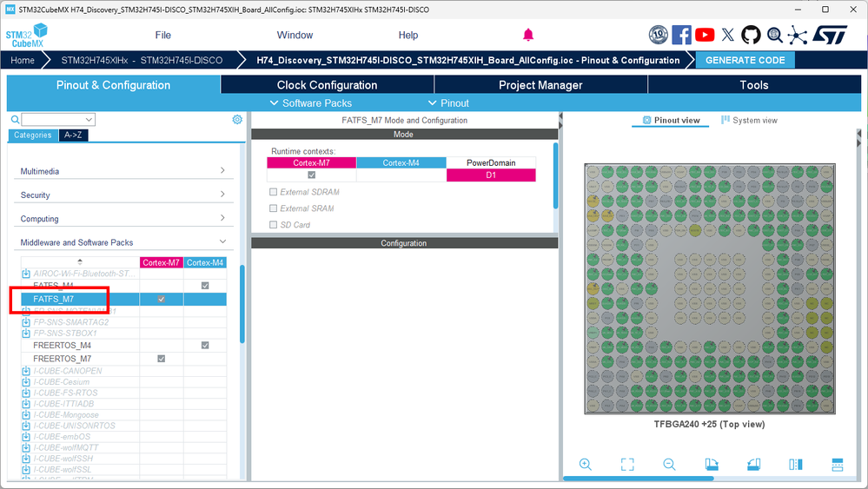
Task: Click the search globe icon in header
Action: click(774, 35)
